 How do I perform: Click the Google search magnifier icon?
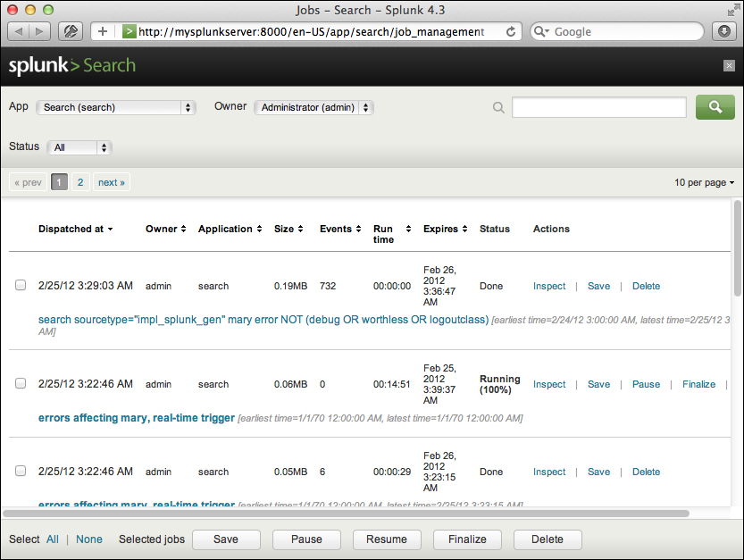tap(540, 32)
